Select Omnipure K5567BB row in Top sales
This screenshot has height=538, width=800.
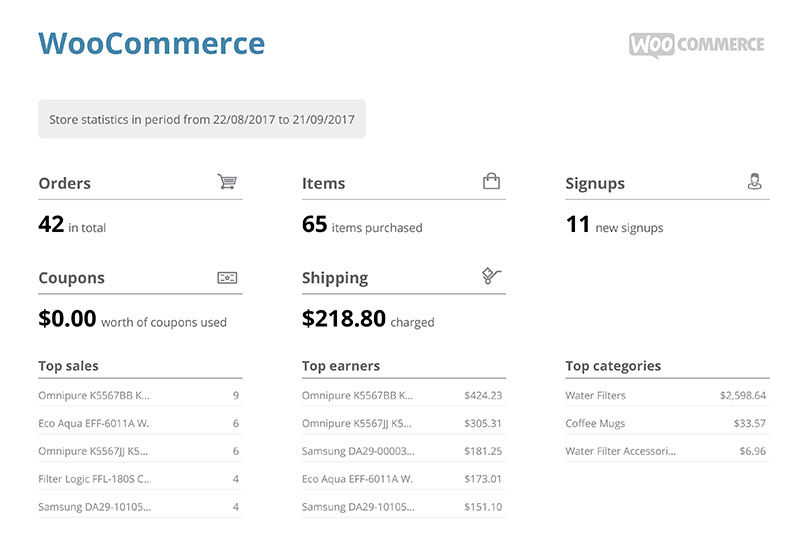[x=140, y=395]
